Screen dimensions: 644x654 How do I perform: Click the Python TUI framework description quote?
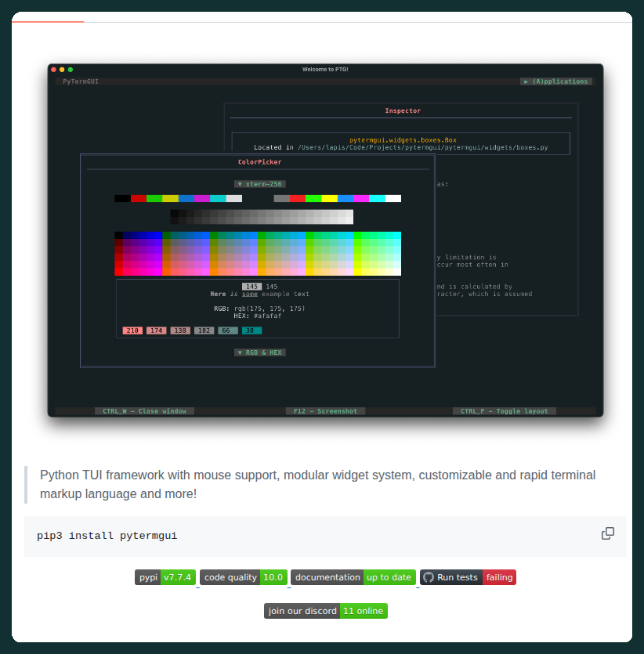point(317,484)
